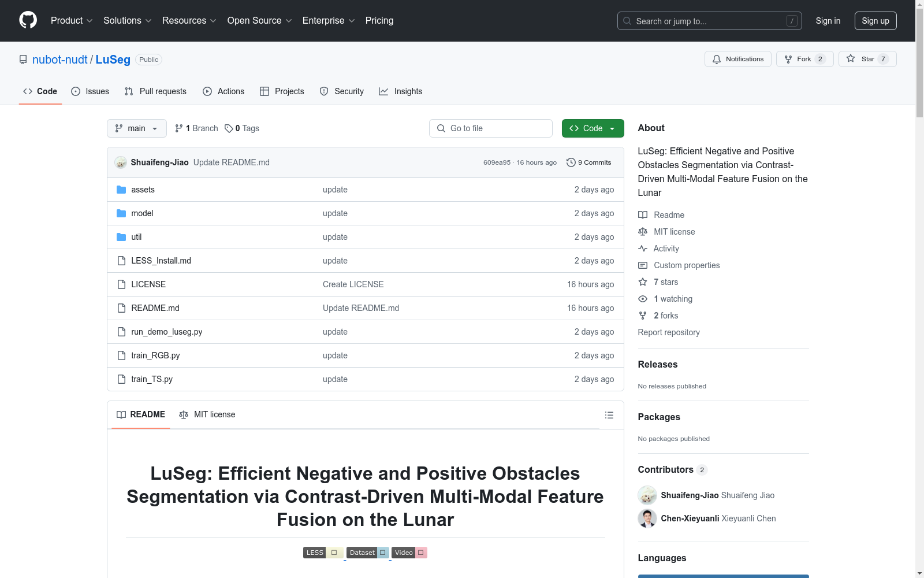The image size is (924, 578).
Task: Click Shuaifeng-Jiao contributor avatar in sidebar
Action: (647, 495)
